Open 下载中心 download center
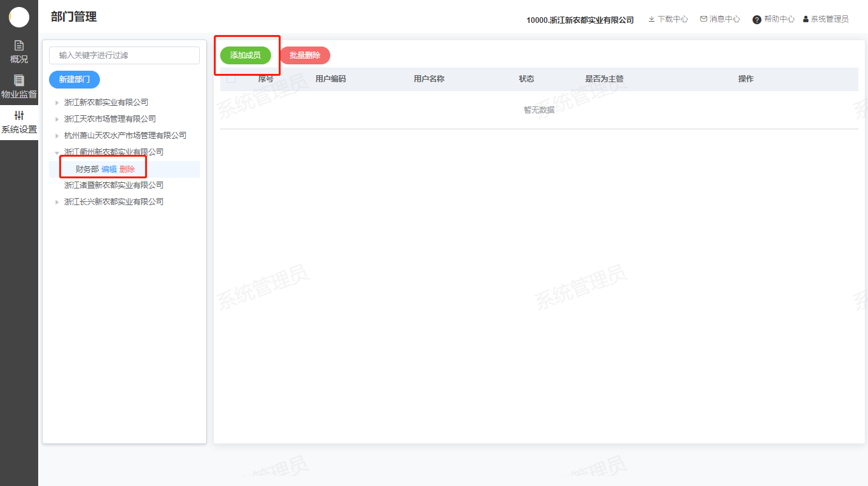This screenshot has height=486, width=868. coord(668,19)
